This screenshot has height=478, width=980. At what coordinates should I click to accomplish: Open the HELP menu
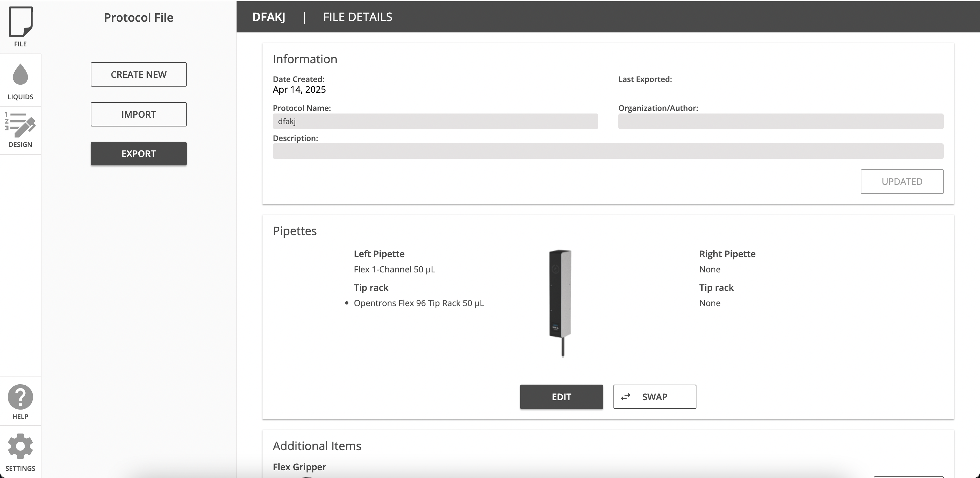20,401
